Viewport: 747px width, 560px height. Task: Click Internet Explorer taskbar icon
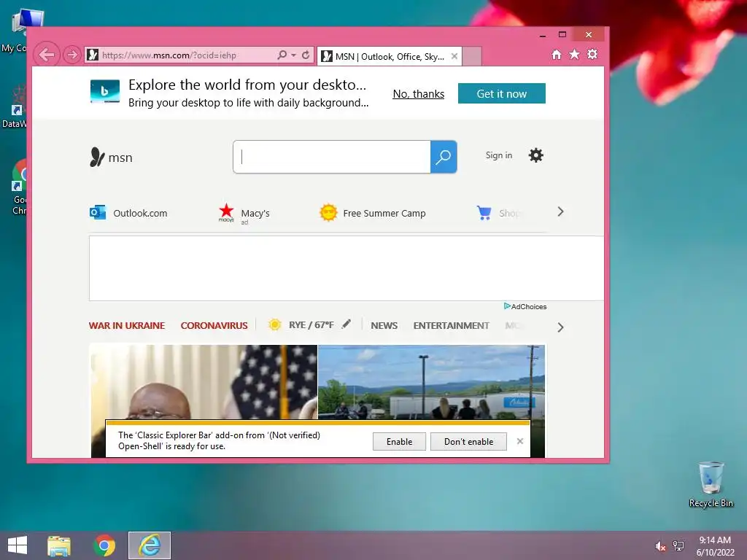[150, 545]
